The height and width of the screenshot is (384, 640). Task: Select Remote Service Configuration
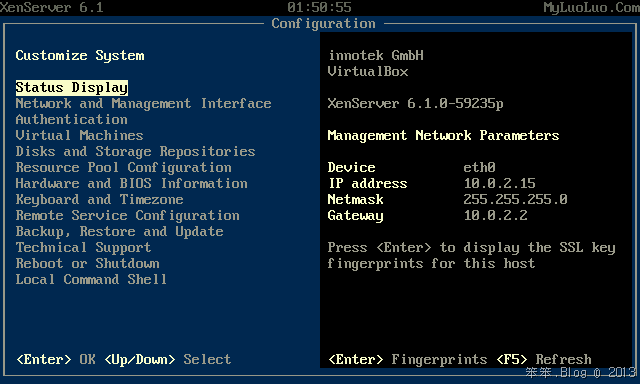point(127,215)
